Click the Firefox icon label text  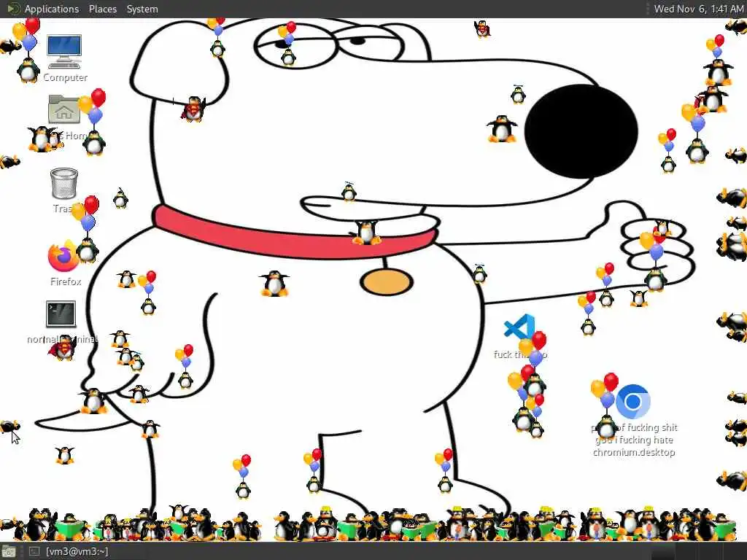click(x=66, y=281)
